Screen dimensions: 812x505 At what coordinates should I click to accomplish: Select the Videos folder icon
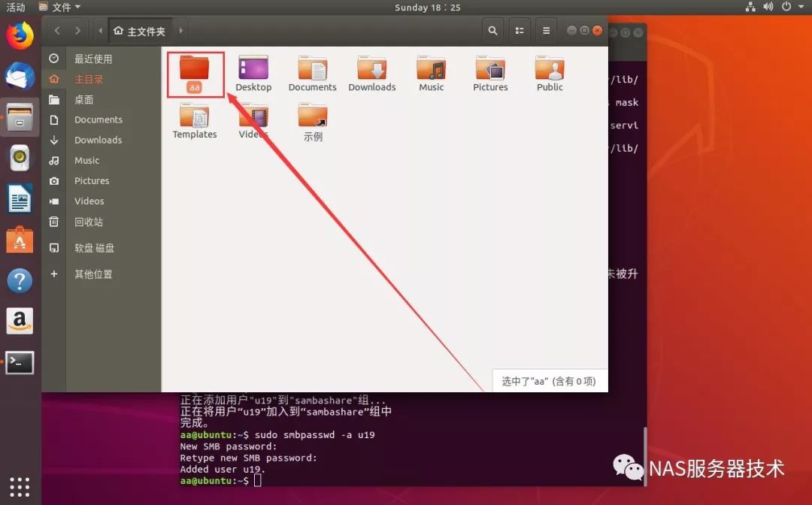pyautogui.click(x=253, y=121)
